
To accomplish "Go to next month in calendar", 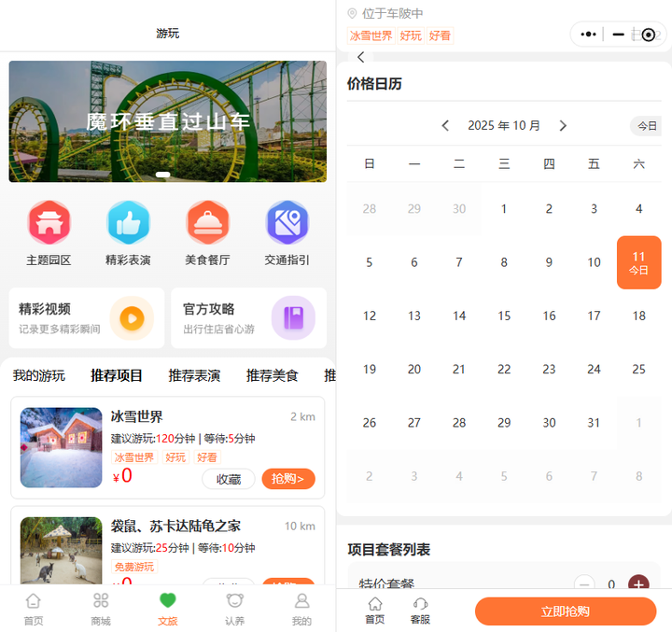I will tap(563, 126).
